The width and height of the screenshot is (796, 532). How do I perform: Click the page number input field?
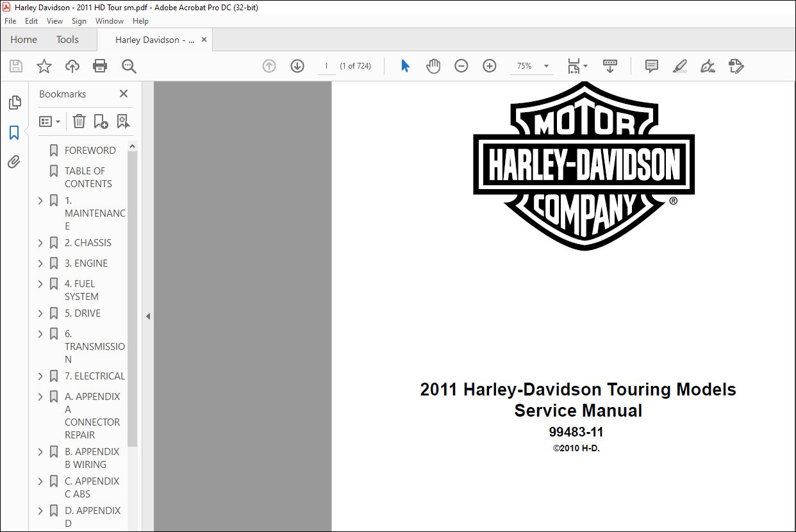[x=327, y=66]
